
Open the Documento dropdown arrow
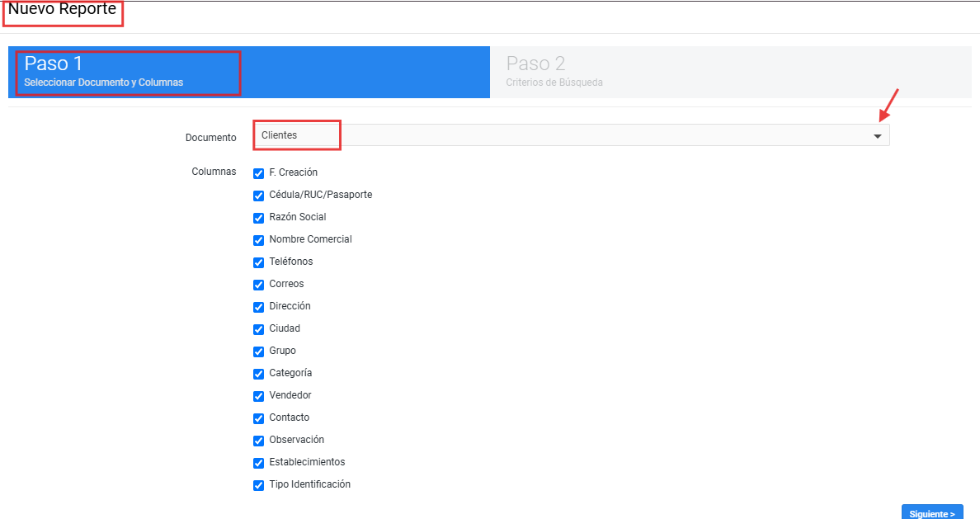pyautogui.click(x=877, y=136)
